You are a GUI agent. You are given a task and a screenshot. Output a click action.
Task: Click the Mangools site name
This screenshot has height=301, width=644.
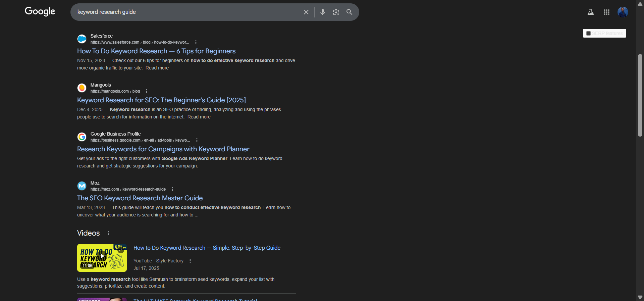pyautogui.click(x=101, y=85)
